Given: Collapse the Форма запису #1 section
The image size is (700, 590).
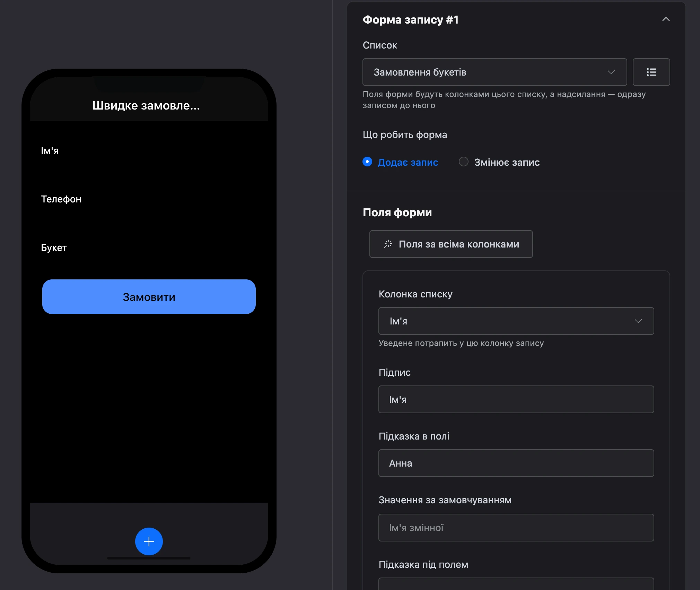Looking at the screenshot, I should 666,19.
